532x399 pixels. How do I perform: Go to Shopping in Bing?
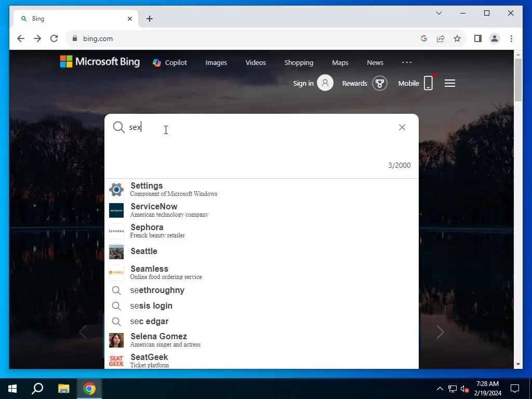click(x=299, y=62)
